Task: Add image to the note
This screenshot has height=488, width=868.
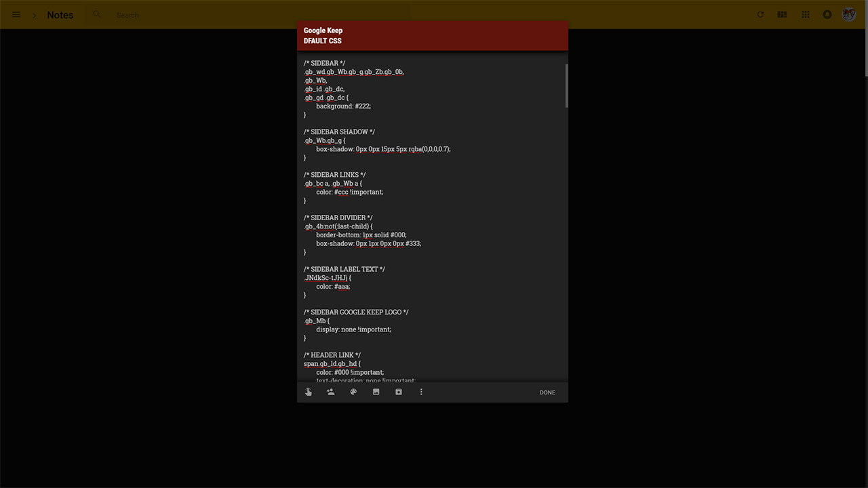Action: pos(376,392)
